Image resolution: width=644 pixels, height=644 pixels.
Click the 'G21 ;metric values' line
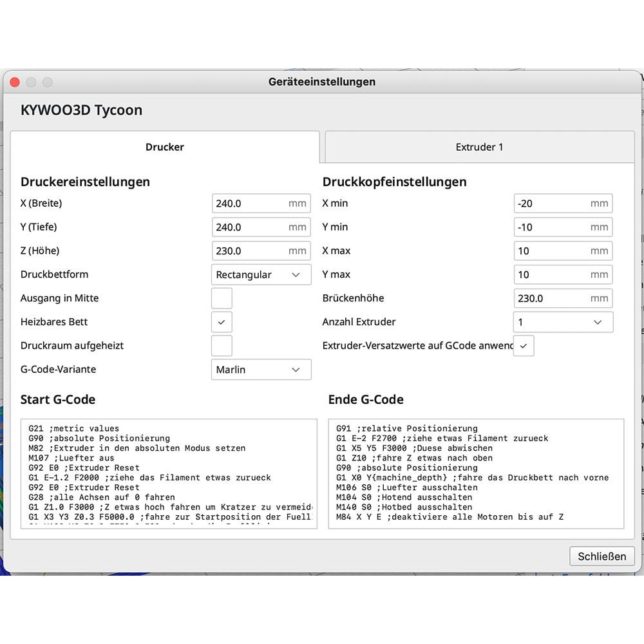74,428
